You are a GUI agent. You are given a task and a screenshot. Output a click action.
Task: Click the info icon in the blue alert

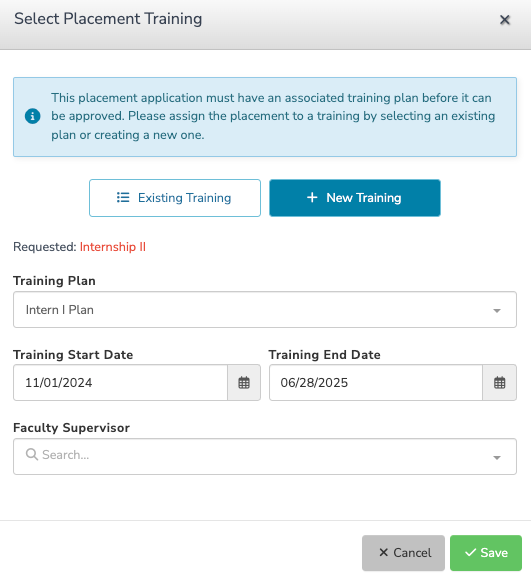(33, 116)
